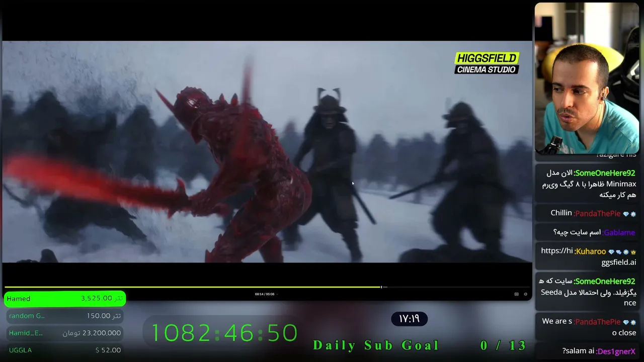Viewport: 644px width, 362px height.
Task: Click the samurai battle video frame
Action: click(267, 151)
